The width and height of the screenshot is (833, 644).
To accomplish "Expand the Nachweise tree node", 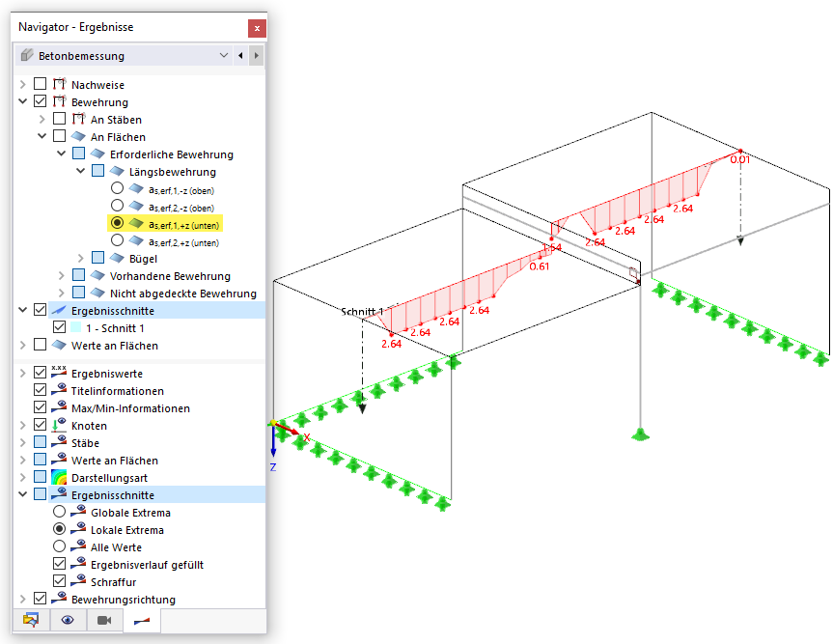I will [x=23, y=85].
